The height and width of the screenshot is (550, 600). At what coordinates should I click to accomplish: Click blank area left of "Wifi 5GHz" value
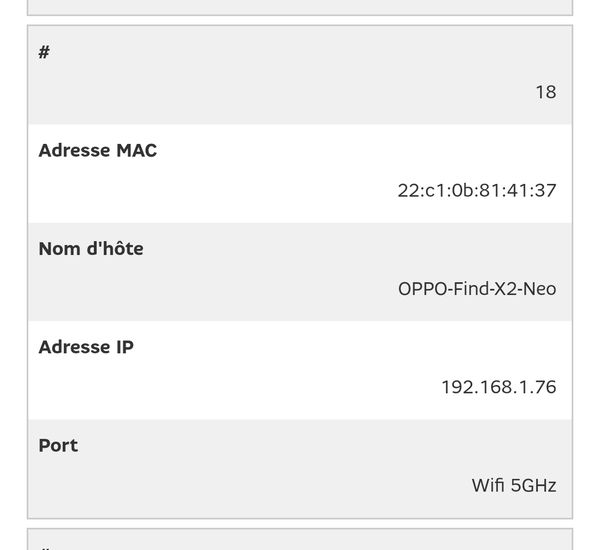click(250, 486)
